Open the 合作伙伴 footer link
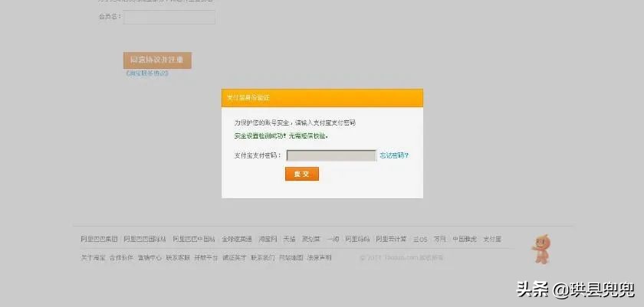The height and width of the screenshot is (307, 644). pyautogui.click(x=121, y=258)
